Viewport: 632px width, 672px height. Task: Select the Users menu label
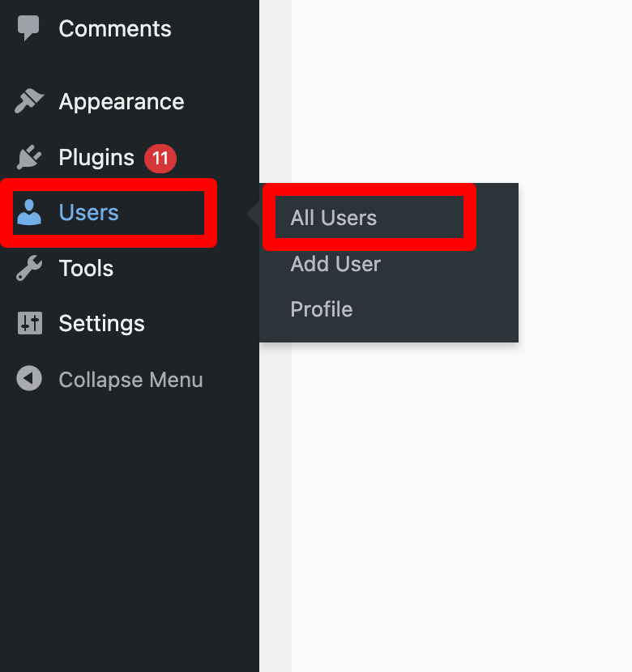(x=89, y=212)
